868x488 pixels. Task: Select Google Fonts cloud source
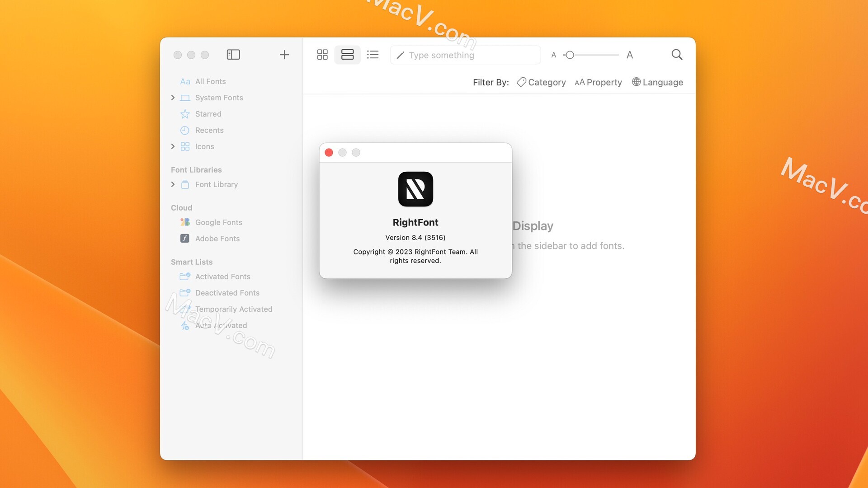(219, 223)
